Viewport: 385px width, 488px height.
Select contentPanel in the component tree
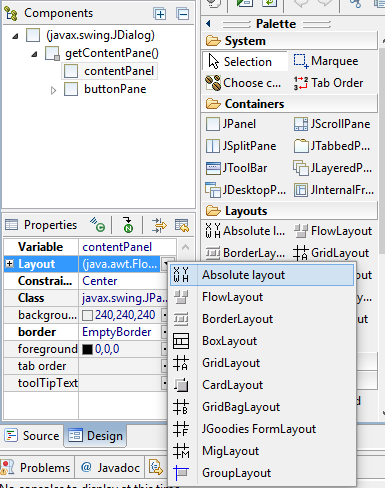point(109,71)
